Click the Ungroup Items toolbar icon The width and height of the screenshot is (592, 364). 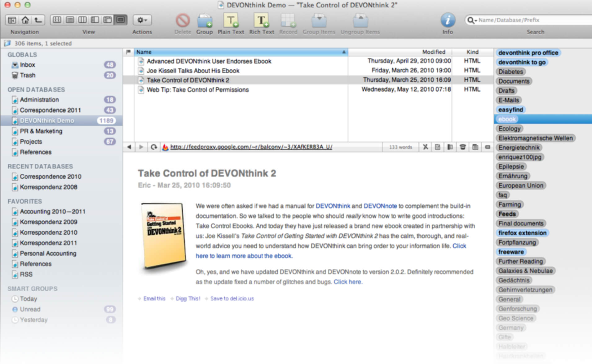coord(360,20)
